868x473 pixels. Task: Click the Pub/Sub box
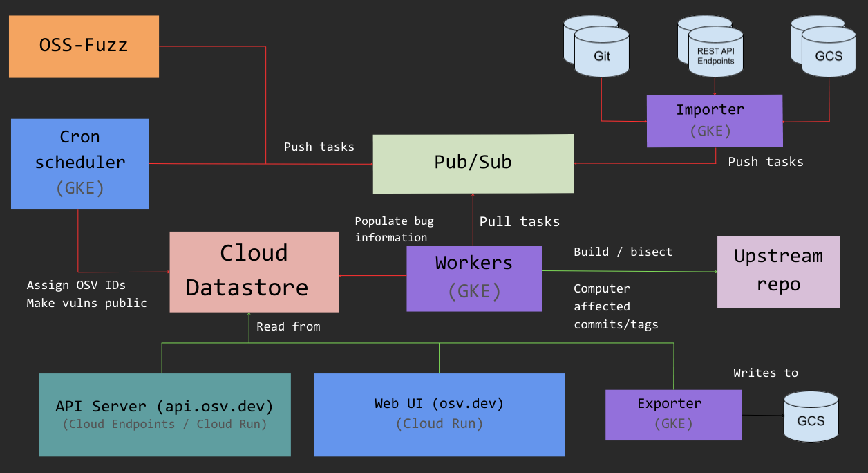473,164
